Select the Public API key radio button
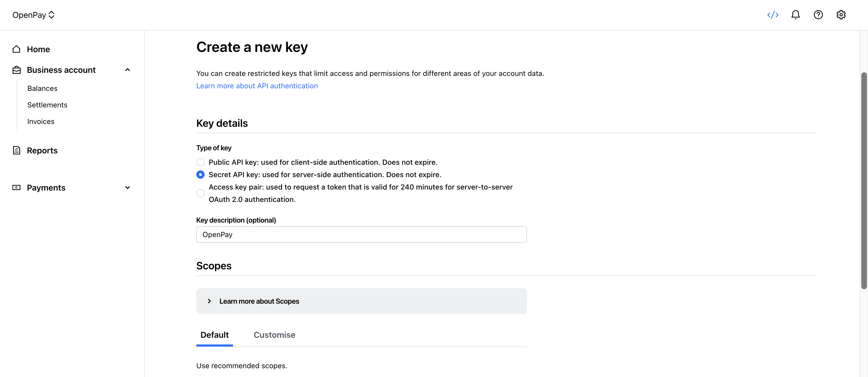 pos(200,162)
